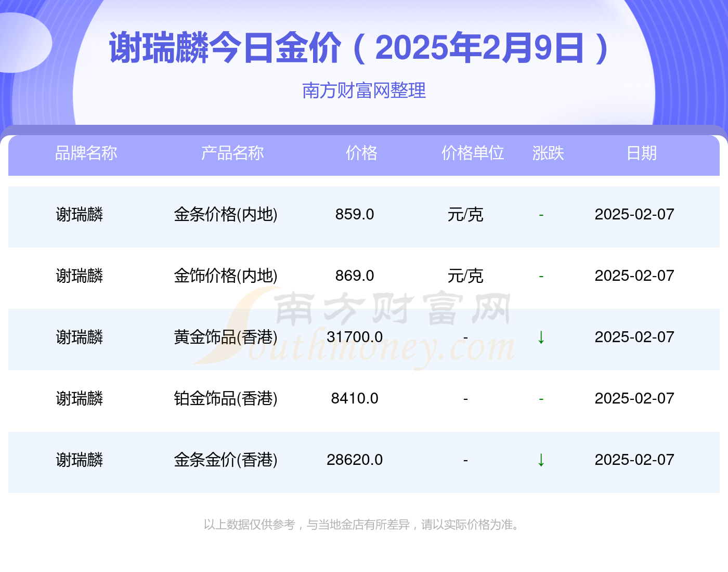Click product cell 金条价格(内地)
Viewport: 728px width, 572px height.
coord(226,214)
